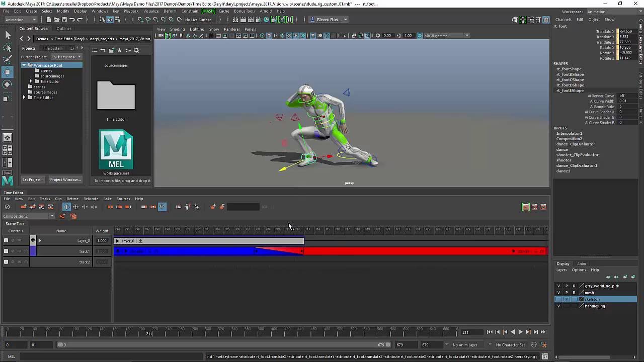Open the Current Project path dropdown

66,57
